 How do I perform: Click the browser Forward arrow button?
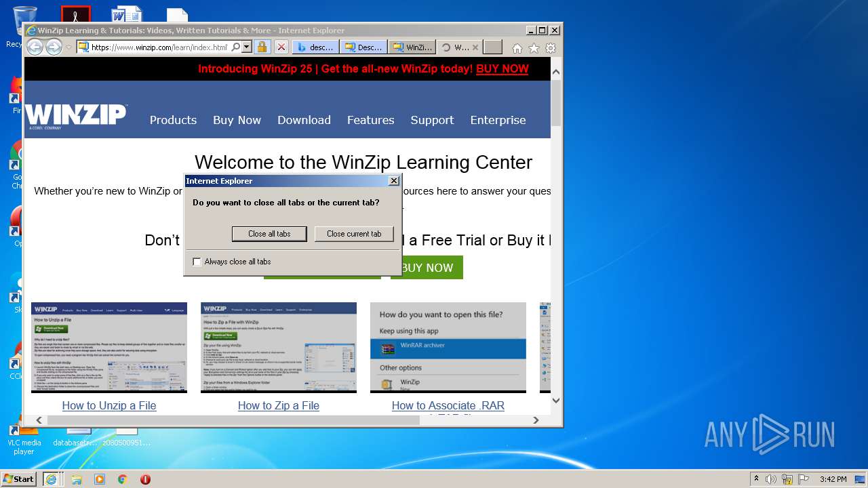(54, 47)
